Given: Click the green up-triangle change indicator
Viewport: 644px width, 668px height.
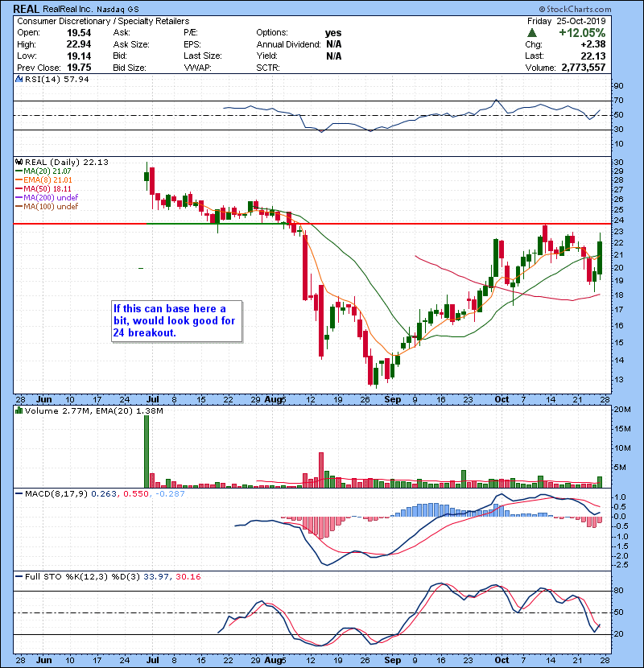Looking at the screenshot, I should point(531,32).
